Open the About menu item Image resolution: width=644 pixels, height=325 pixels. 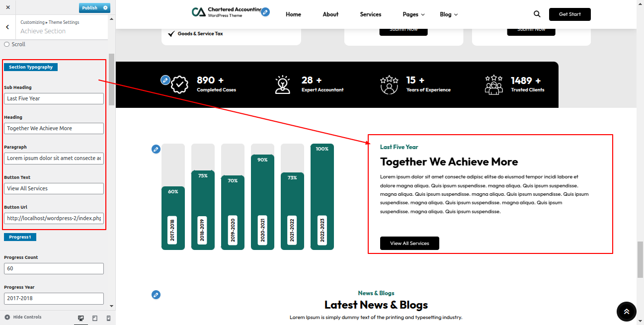[330, 14]
